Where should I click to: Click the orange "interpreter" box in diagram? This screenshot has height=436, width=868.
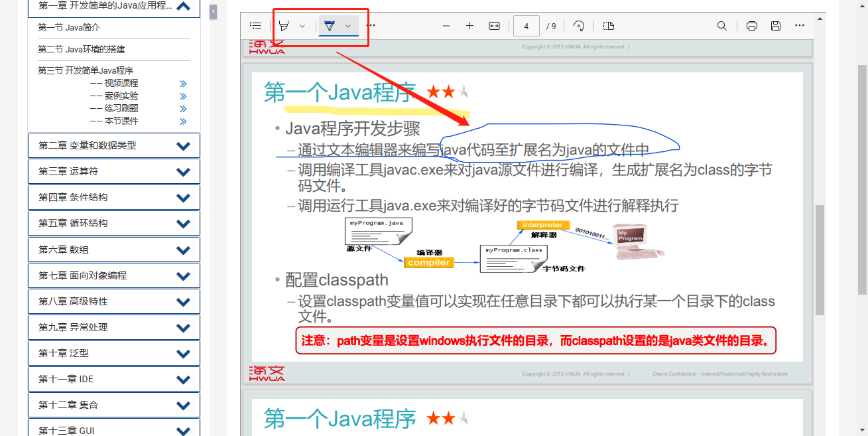542,225
